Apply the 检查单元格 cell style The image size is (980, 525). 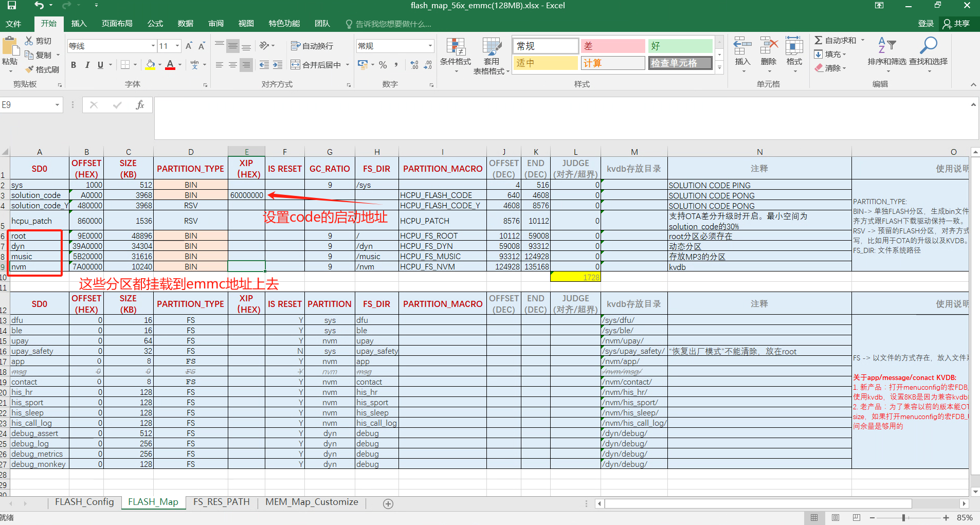(x=680, y=63)
